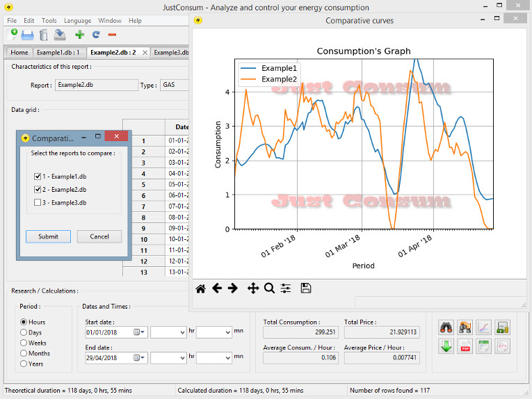This screenshot has height=399, width=532.
Task: Click the blue refresh arrow icon
Action: coord(96,34)
